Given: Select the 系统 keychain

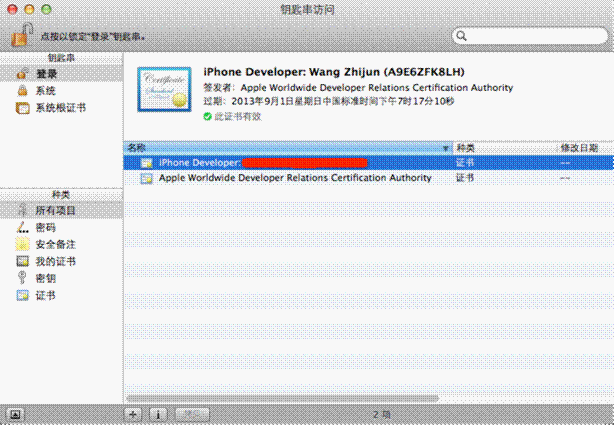Looking at the screenshot, I should [x=61, y=90].
